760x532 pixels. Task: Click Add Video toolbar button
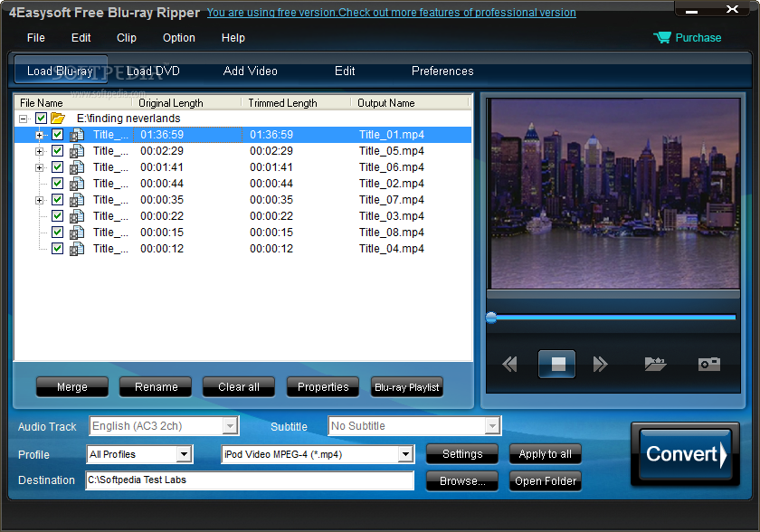tap(250, 71)
